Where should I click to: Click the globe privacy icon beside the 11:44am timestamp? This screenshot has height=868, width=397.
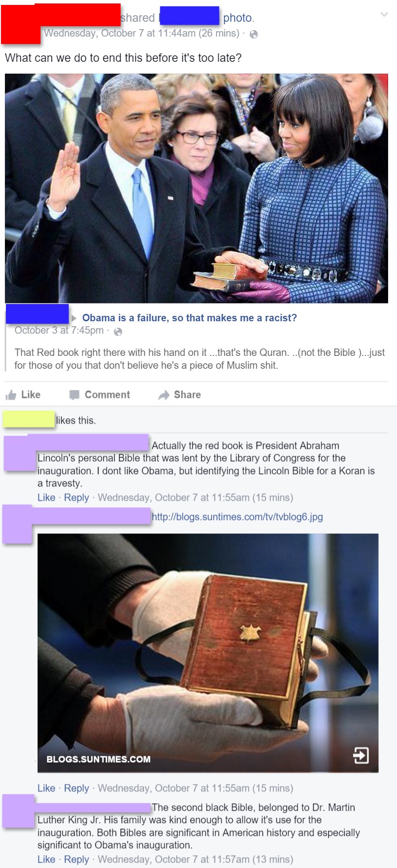[254, 34]
